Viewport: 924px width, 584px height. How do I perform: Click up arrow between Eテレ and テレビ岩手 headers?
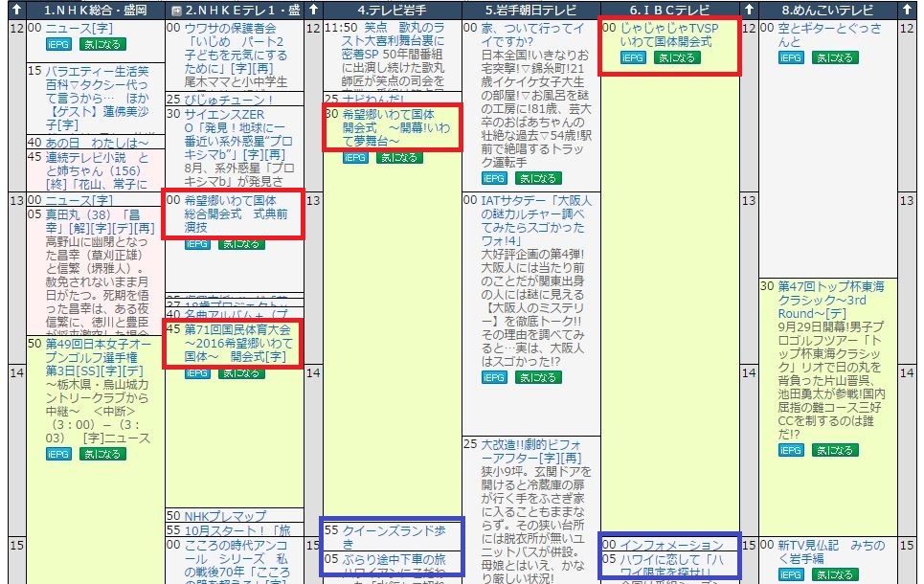313,10
